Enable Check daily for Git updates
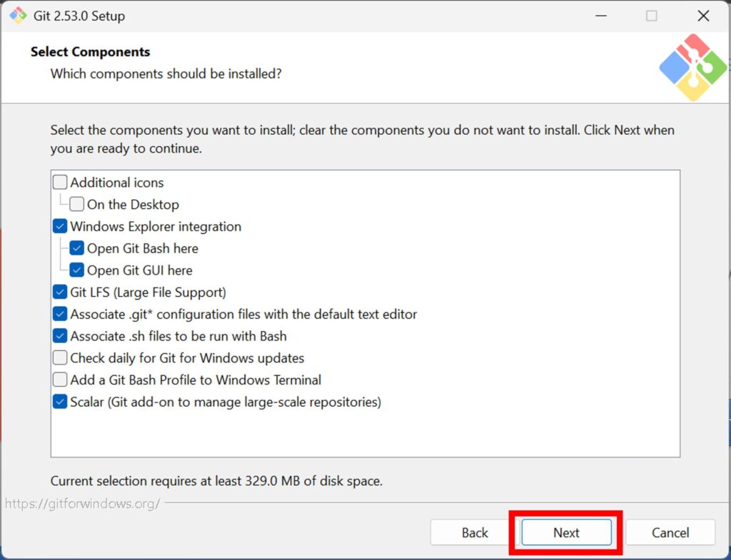 [x=60, y=358]
